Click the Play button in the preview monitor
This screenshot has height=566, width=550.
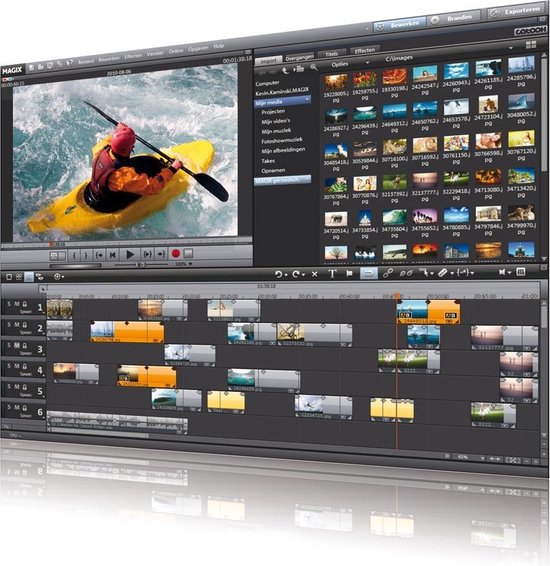130,254
